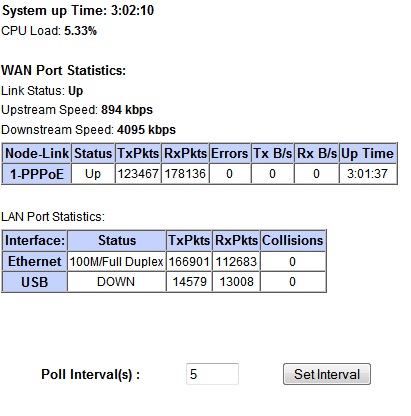This screenshot has height=416, width=411.
Task: Click the Node-Link column header
Action: point(36,153)
